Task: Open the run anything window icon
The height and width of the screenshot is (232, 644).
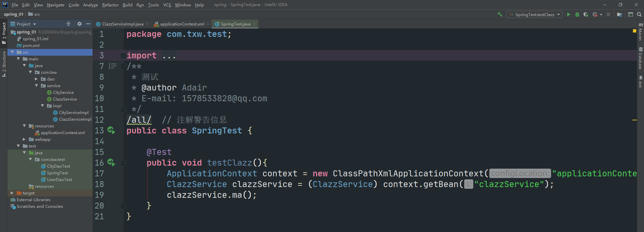Action: tap(631, 14)
